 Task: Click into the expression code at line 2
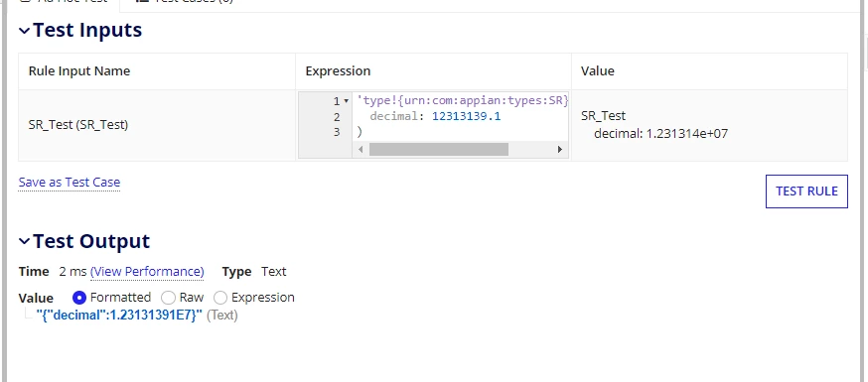(x=435, y=116)
